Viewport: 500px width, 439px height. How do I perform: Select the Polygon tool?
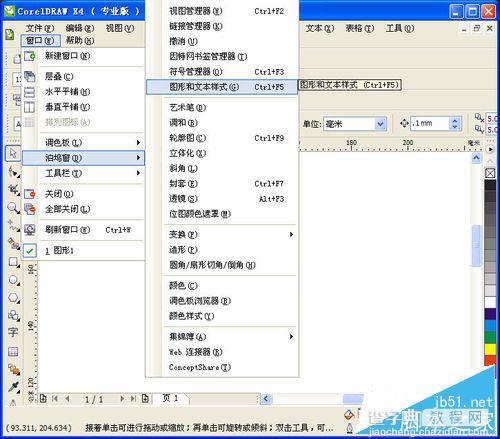tap(13, 297)
